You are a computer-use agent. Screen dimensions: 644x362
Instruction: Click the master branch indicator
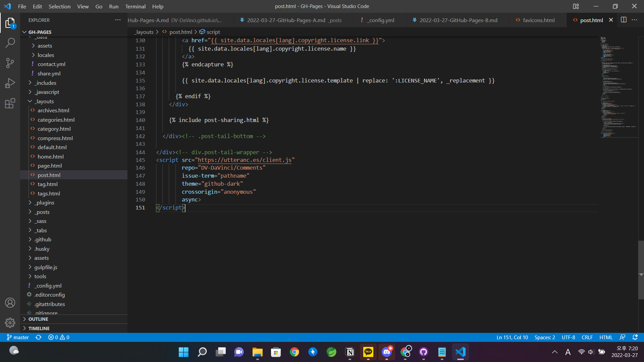[18, 338]
